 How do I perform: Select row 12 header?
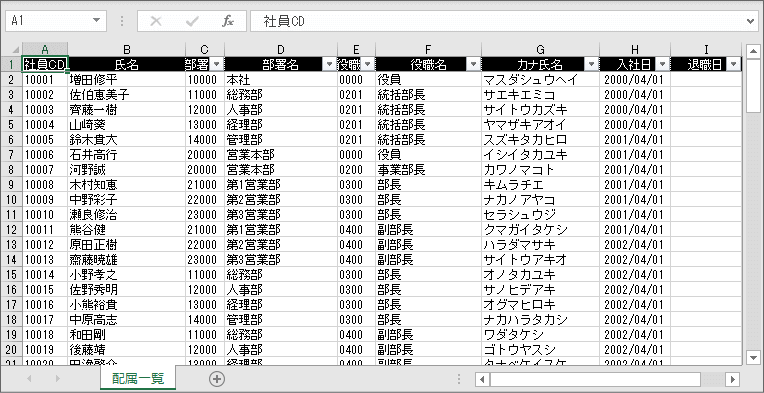(x=11, y=229)
